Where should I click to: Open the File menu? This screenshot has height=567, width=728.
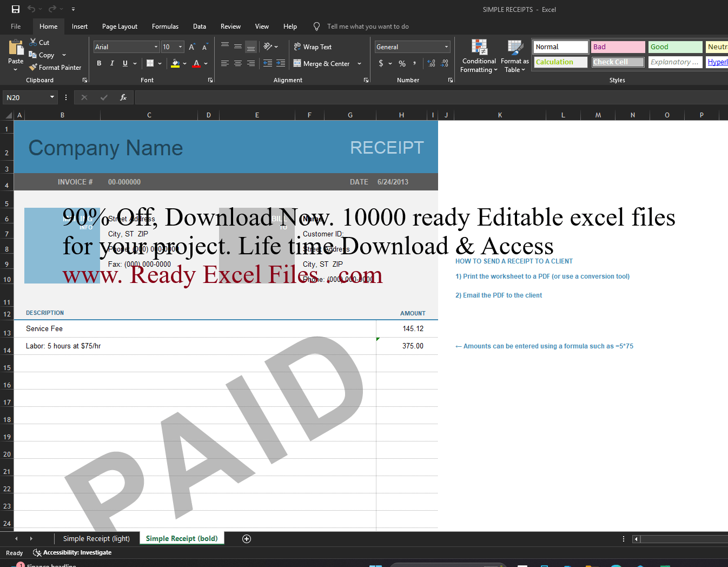point(16,26)
